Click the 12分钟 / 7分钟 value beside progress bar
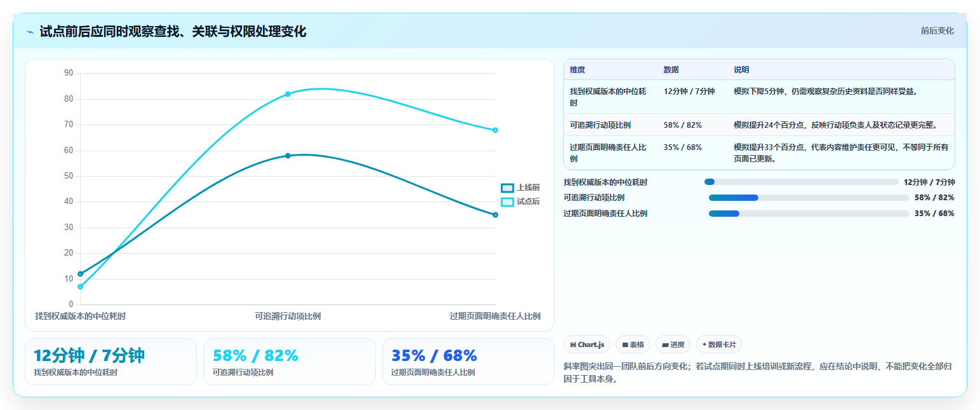 point(929,182)
